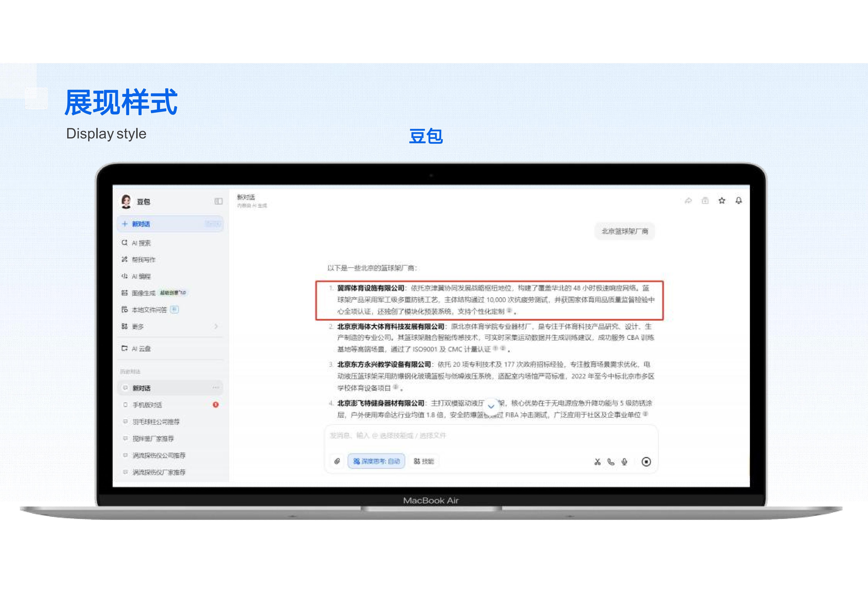The width and height of the screenshot is (868, 614).
Task: Click the red notification badge on 手机版对话
Action: 215,404
